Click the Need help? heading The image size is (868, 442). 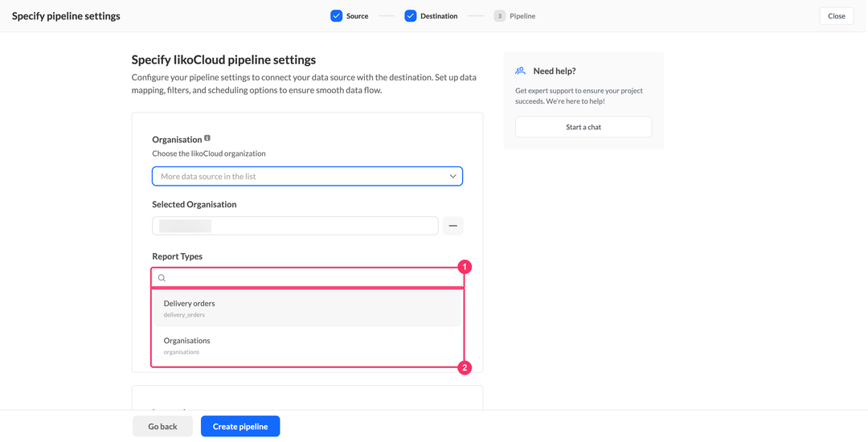(555, 71)
